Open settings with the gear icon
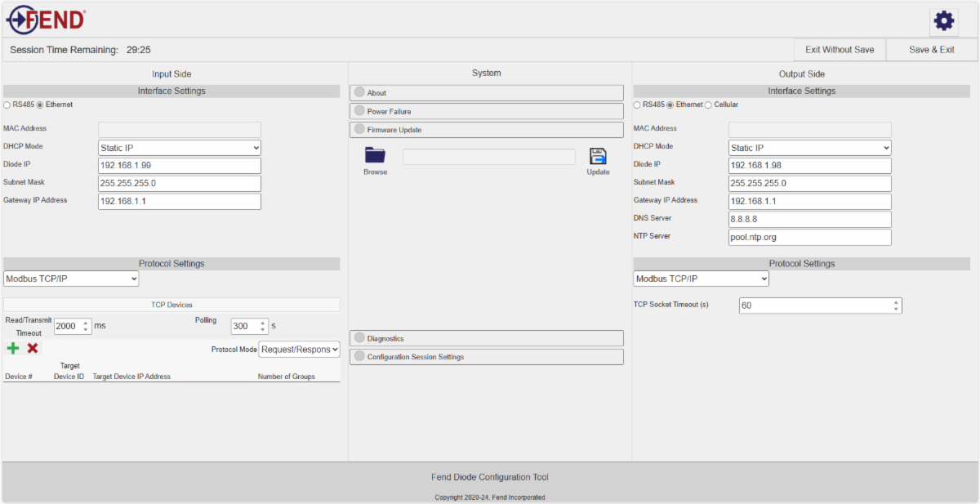The width and height of the screenshot is (980, 504). point(944,21)
